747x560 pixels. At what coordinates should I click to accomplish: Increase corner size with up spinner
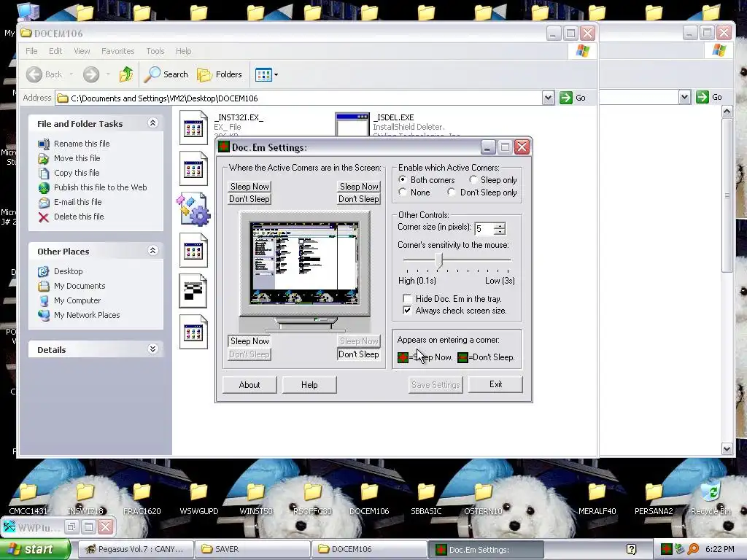499,226
